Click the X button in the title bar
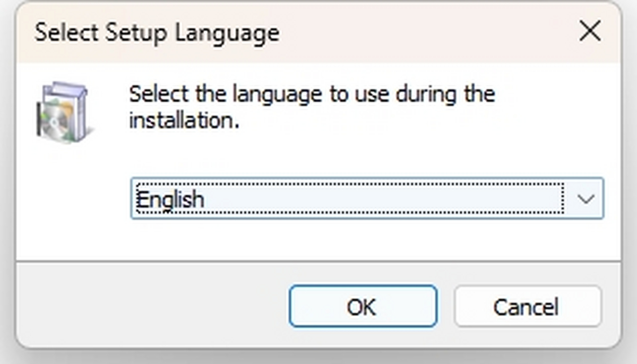 coord(590,32)
